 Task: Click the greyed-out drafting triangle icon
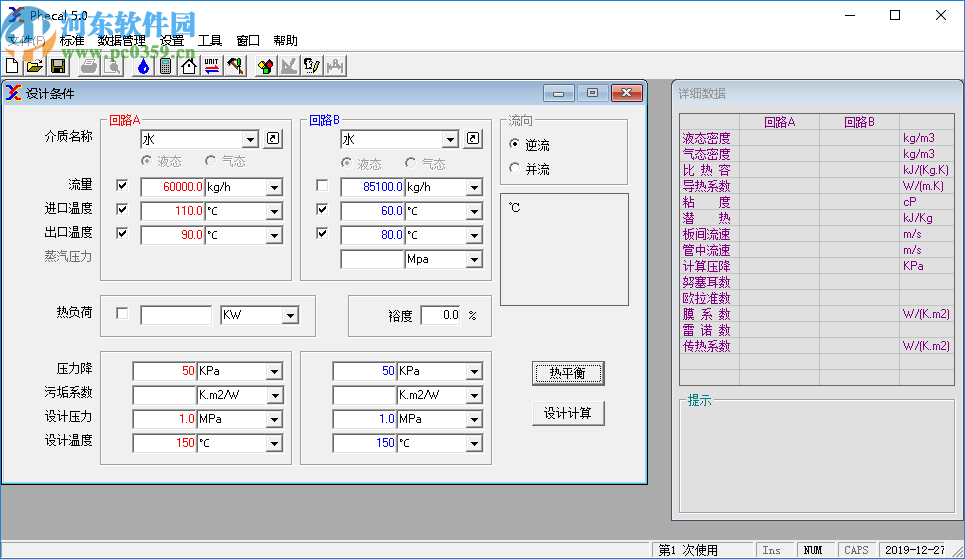[x=289, y=66]
